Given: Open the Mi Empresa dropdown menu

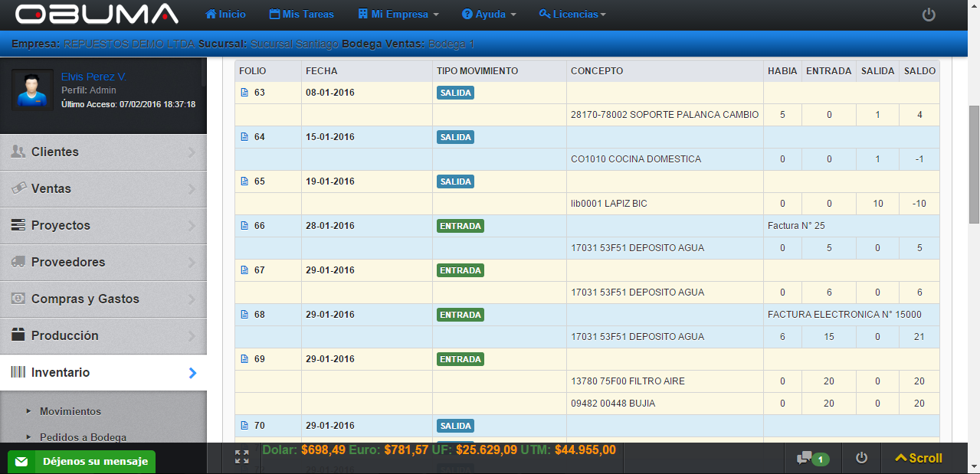Looking at the screenshot, I should [398, 15].
